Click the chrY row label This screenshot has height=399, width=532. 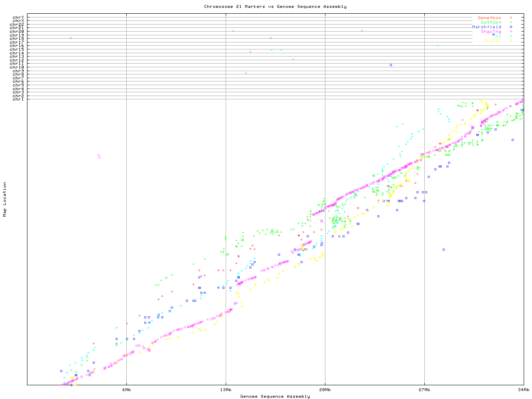pyautogui.click(x=18, y=17)
